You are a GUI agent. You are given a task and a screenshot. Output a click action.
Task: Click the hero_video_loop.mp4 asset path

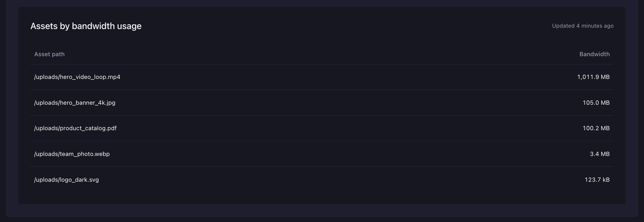pos(77,77)
